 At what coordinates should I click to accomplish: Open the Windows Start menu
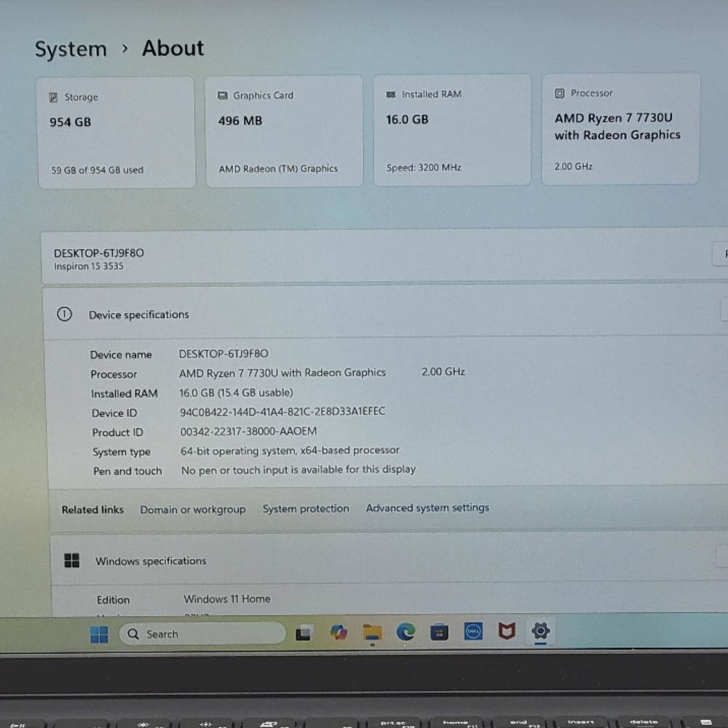tap(99, 634)
